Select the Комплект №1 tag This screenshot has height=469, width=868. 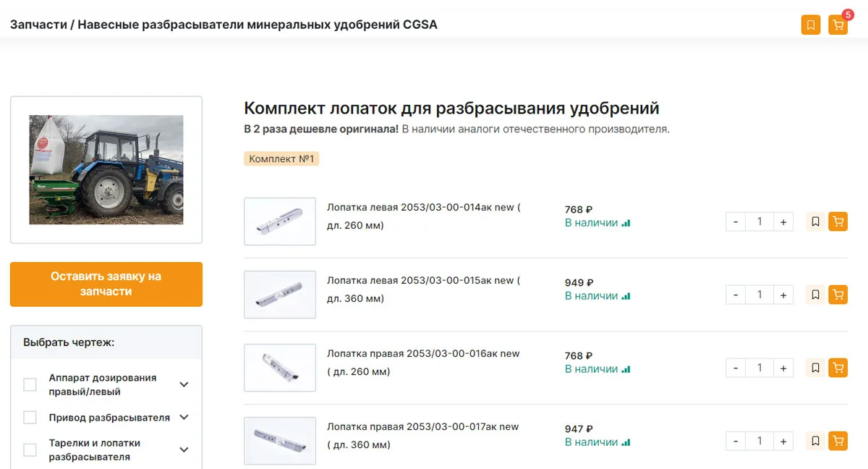point(281,159)
